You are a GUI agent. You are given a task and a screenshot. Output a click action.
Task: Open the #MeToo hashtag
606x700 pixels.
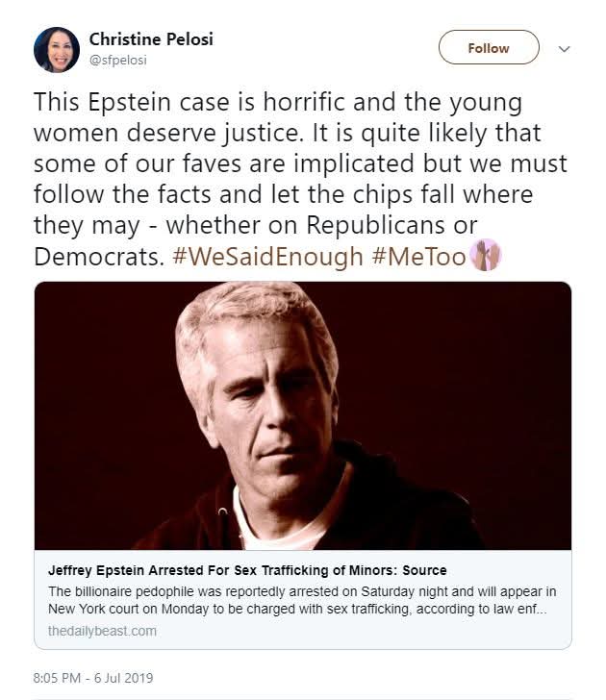(419, 257)
